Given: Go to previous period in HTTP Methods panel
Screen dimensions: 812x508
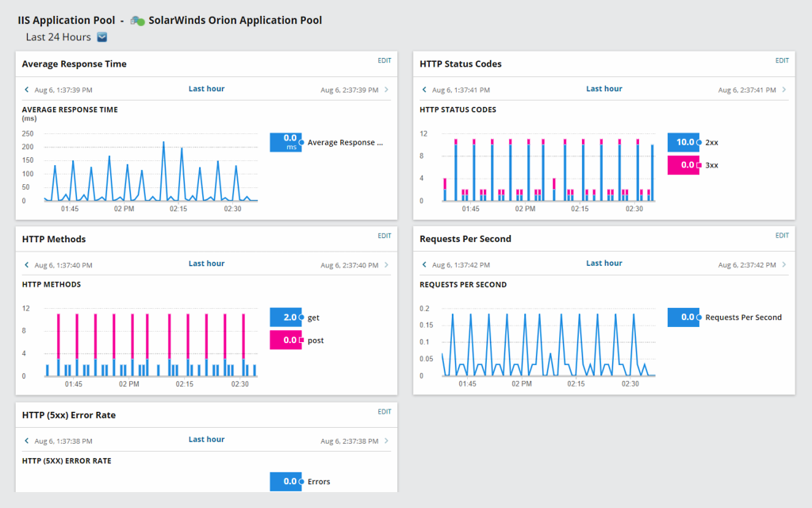Looking at the screenshot, I should click(x=26, y=265).
